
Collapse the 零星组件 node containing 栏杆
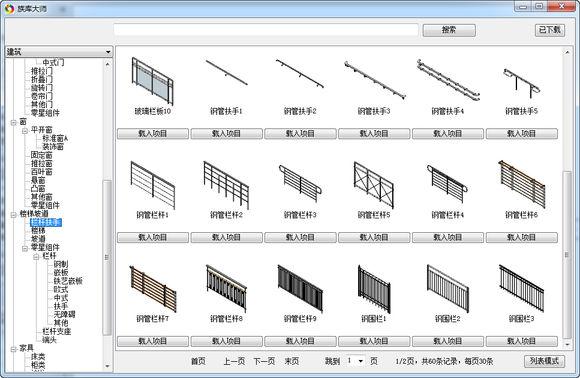tap(25, 248)
